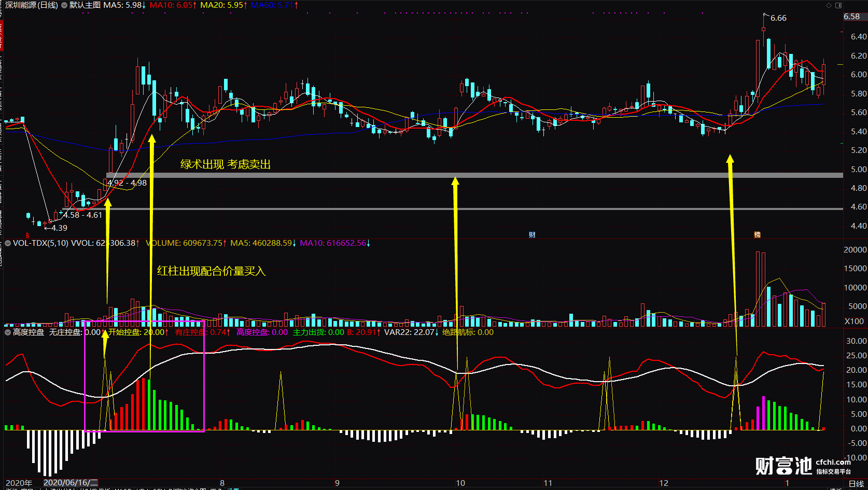Click the 绝路航标: 0.00 value

[x=468, y=332]
